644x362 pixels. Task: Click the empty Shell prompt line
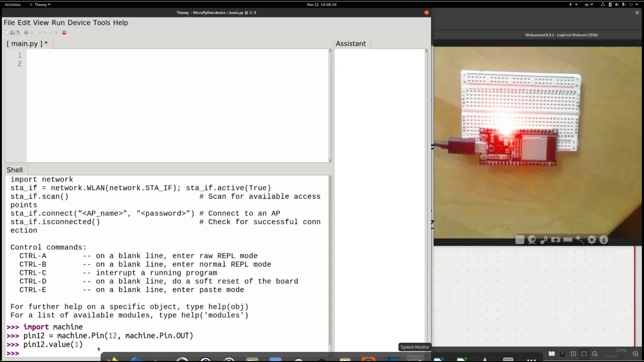click(x=166, y=353)
